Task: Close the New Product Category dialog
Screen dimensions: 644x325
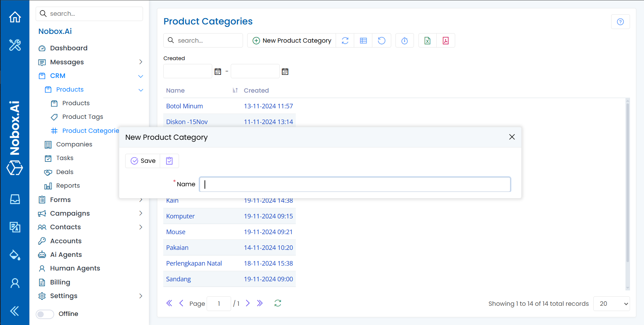Action: [x=512, y=137]
